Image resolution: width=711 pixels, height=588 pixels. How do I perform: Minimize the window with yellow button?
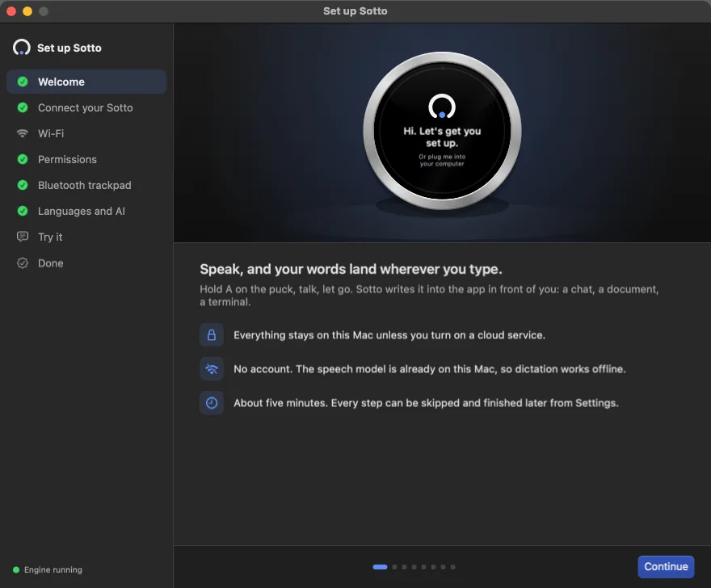pyautogui.click(x=27, y=11)
